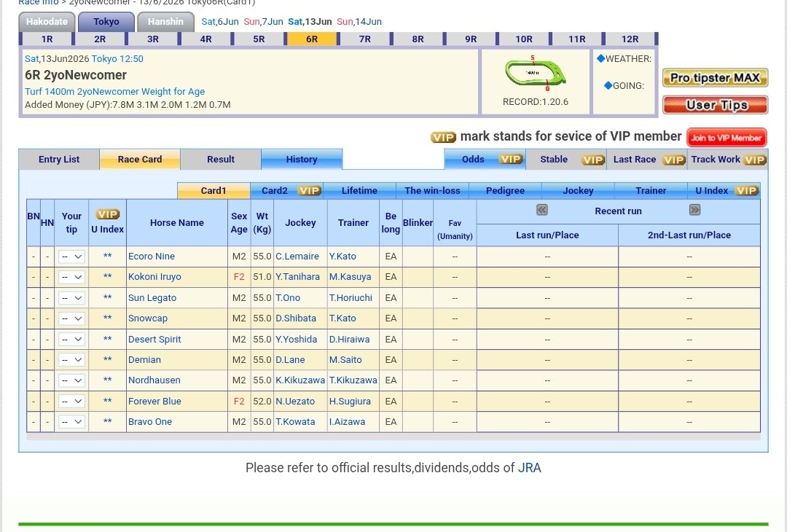Switch to the U Index VIP sub-tab
Image resolution: width=787 pixels, height=532 pixels.
[x=724, y=191]
